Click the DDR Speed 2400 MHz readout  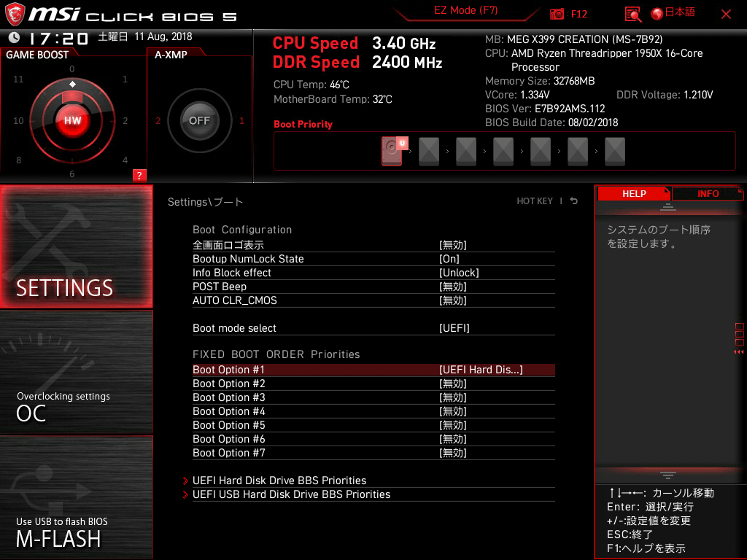[357, 62]
